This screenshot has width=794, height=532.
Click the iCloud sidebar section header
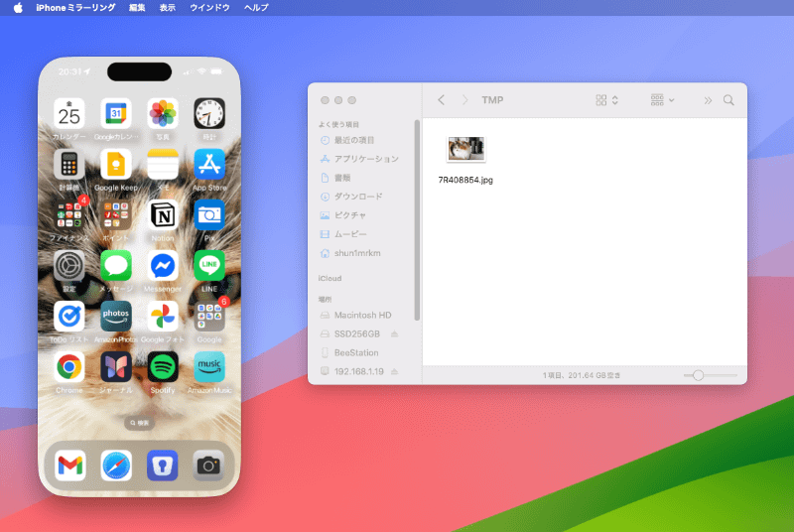coord(330,278)
